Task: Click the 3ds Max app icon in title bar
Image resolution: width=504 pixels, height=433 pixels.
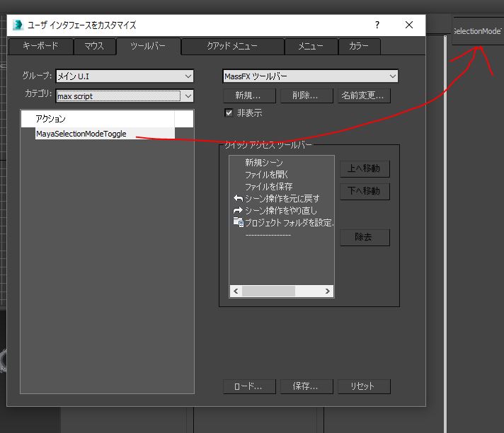Action: point(18,25)
